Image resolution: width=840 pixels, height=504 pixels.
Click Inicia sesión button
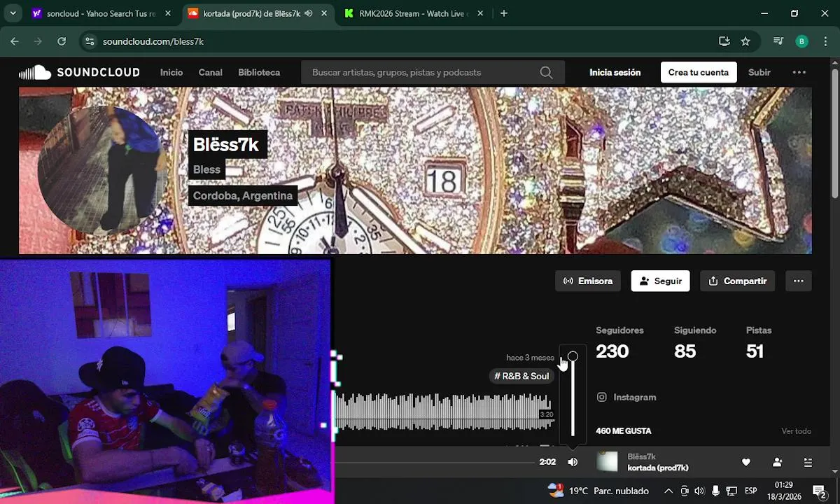pos(615,72)
